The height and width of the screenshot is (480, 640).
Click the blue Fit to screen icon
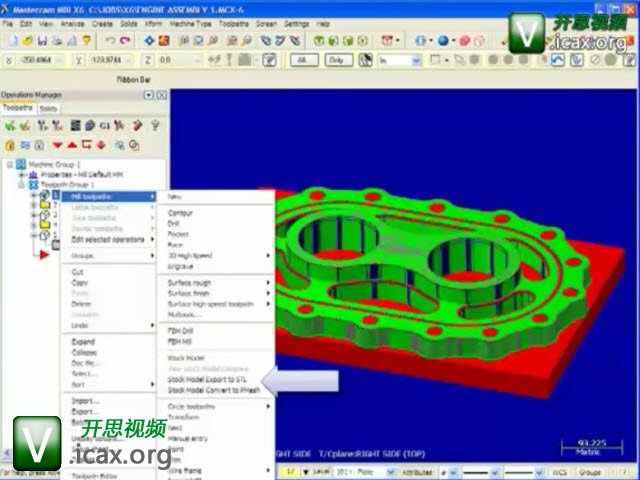click(149, 40)
